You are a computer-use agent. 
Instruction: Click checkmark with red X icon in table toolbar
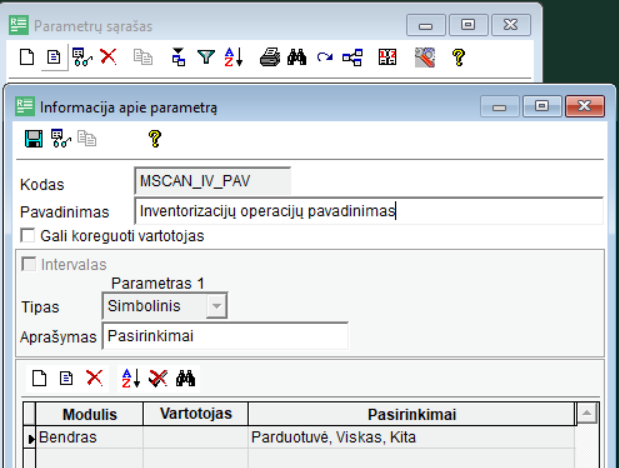coord(158,378)
